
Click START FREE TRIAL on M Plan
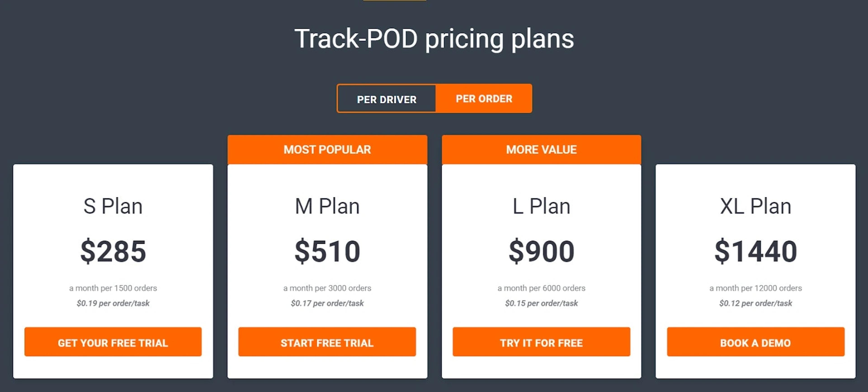pos(326,342)
